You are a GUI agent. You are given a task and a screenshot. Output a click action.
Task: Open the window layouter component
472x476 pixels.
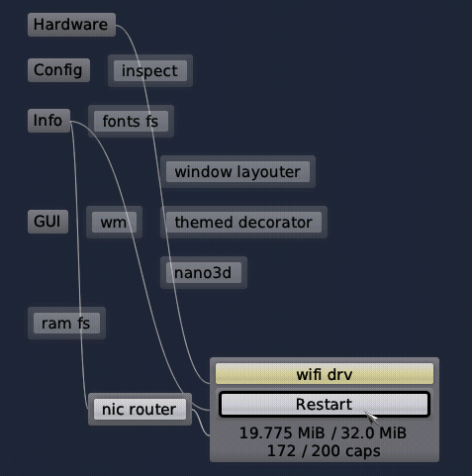237,172
